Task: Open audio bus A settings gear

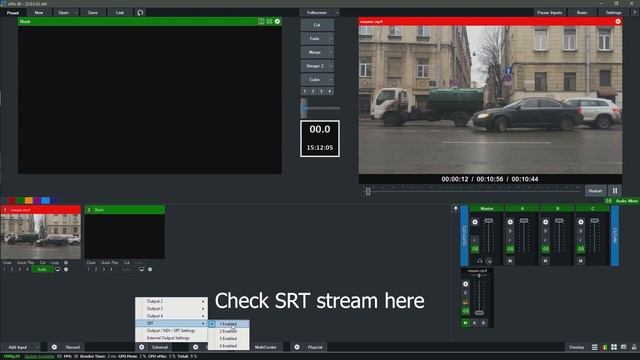Action: click(x=510, y=222)
